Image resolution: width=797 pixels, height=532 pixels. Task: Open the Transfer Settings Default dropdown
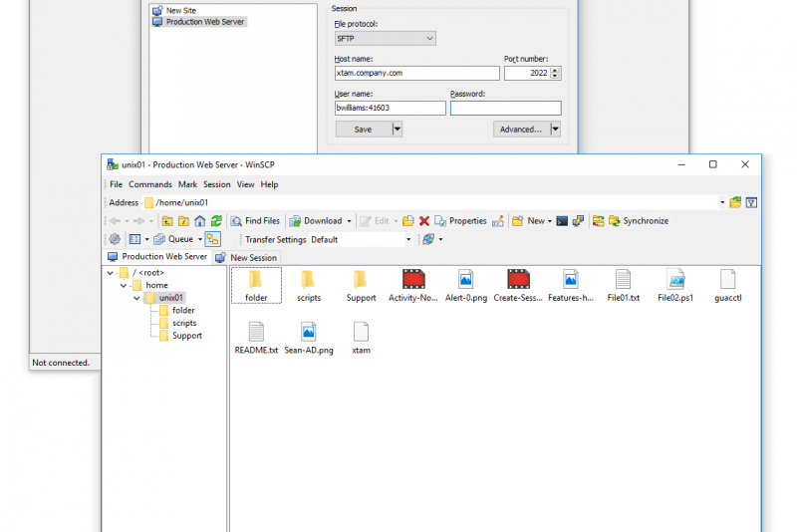coord(407,239)
